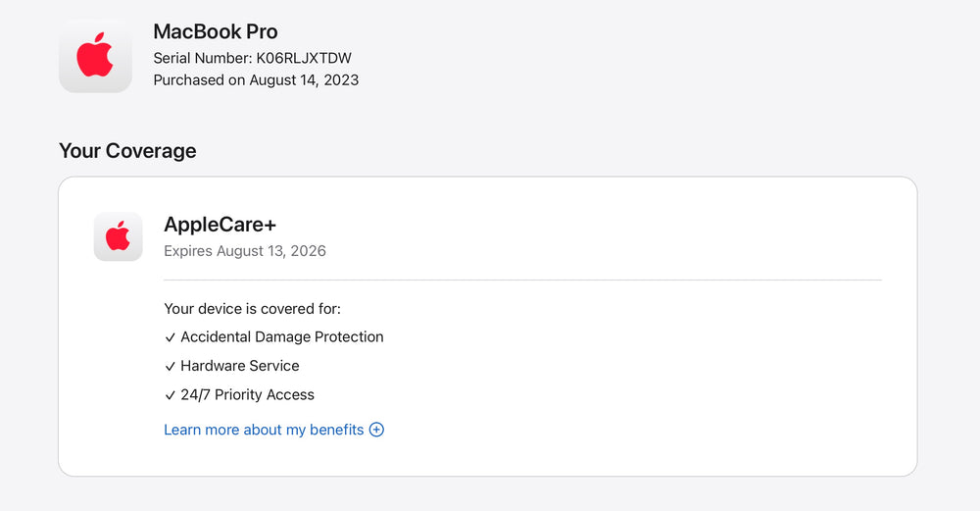980x511 pixels.
Task: Select the MacBook Pro device title
Action: 216,31
